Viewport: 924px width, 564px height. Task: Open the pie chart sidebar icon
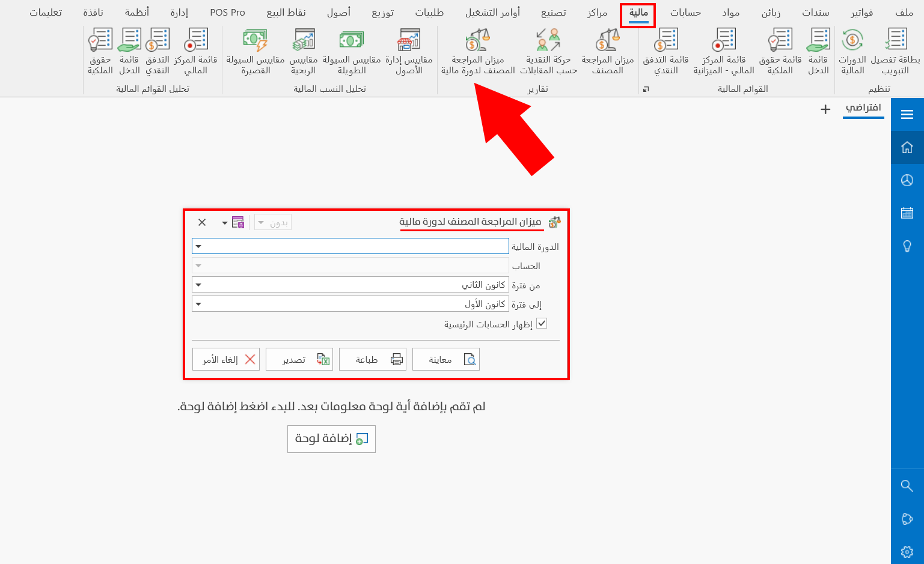point(907,180)
